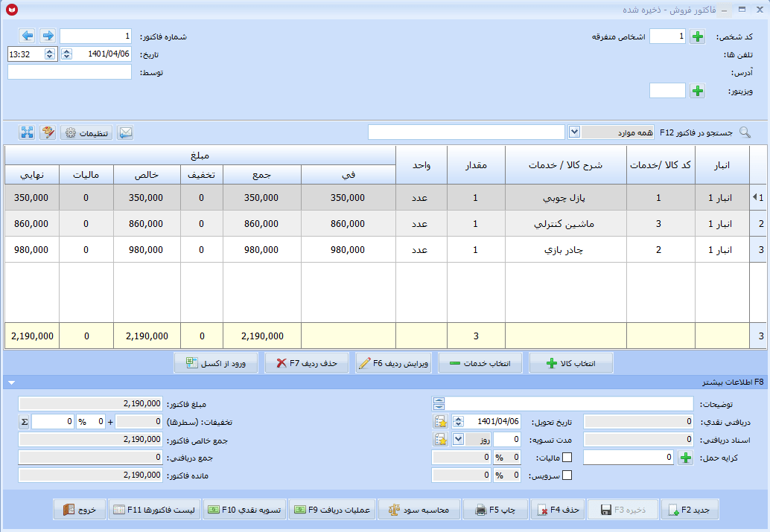This screenshot has height=532, width=770.
Task: Create new invoice with جدید F2
Action: pyautogui.click(x=690, y=510)
